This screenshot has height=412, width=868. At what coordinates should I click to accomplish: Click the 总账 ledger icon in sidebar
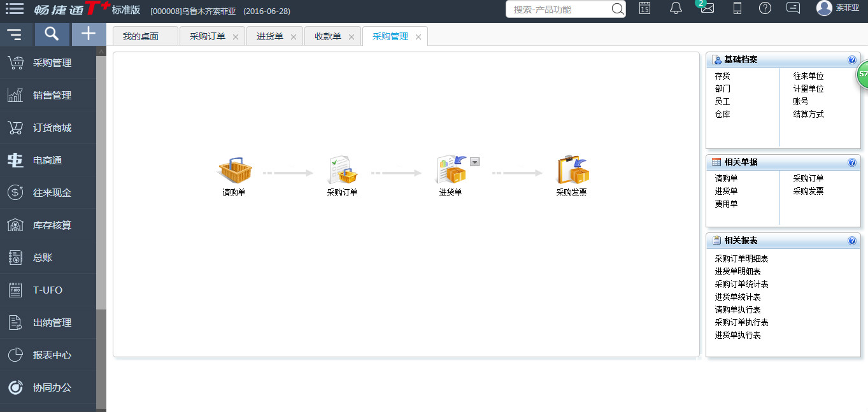[15, 257]
